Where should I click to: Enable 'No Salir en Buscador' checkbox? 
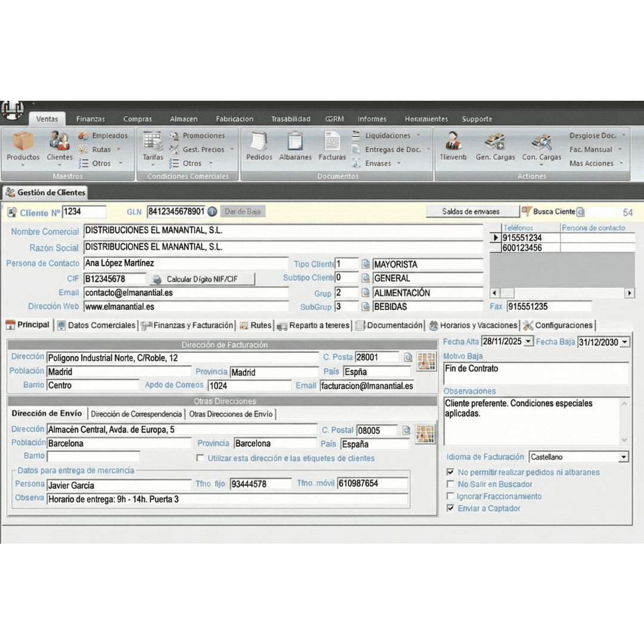tap(451, 484)
